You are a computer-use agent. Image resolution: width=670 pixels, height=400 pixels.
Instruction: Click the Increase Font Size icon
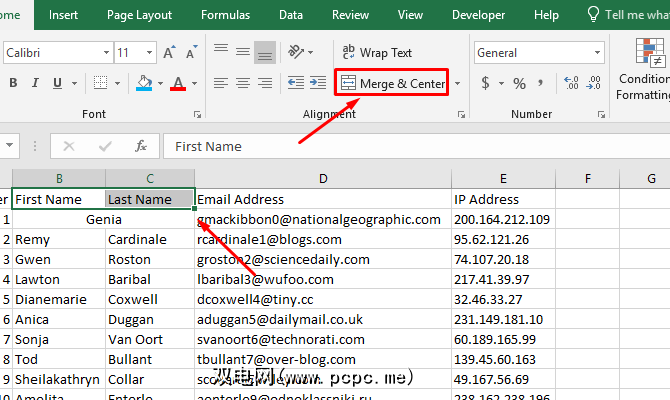coord(169,53)
